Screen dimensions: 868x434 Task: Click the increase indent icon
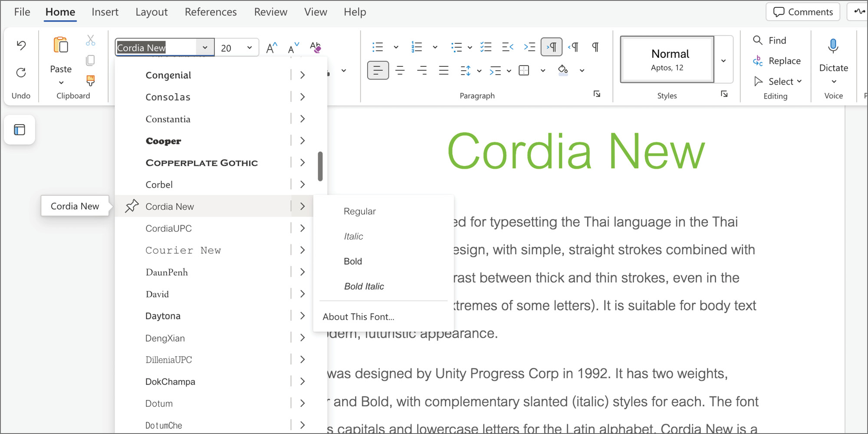(x=529, y=47)
